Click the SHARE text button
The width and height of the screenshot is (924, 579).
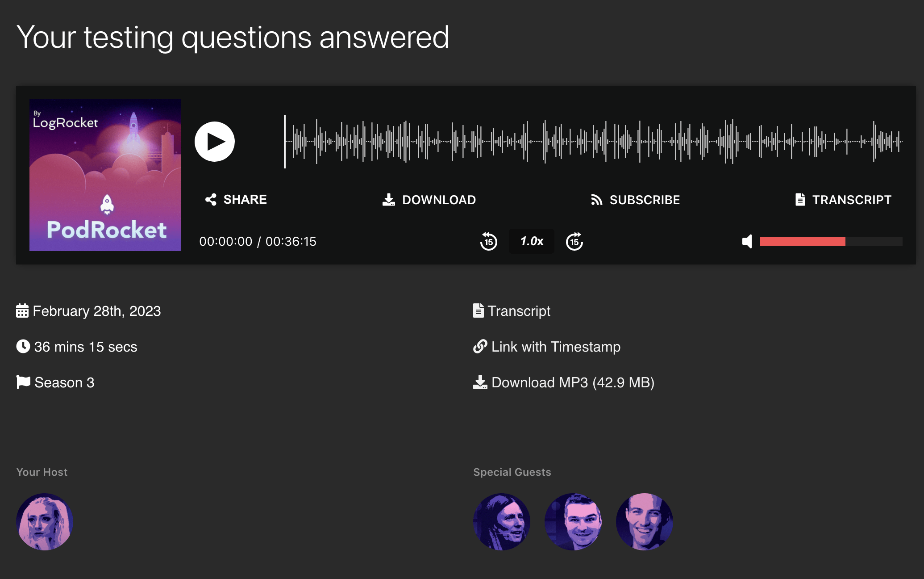coord(237,199)
